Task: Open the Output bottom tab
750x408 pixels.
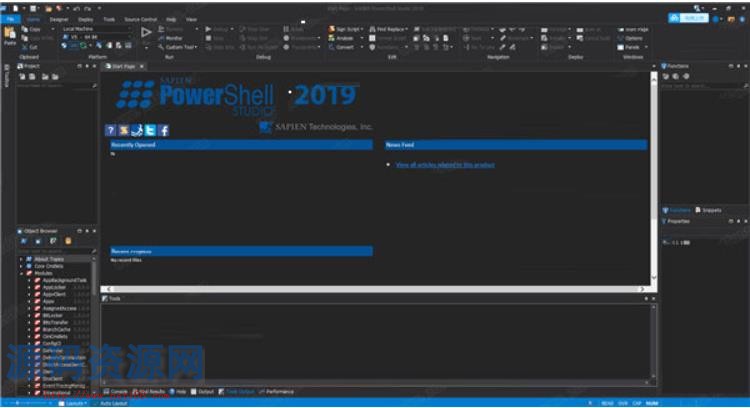Action: click(x=203, y=392)
